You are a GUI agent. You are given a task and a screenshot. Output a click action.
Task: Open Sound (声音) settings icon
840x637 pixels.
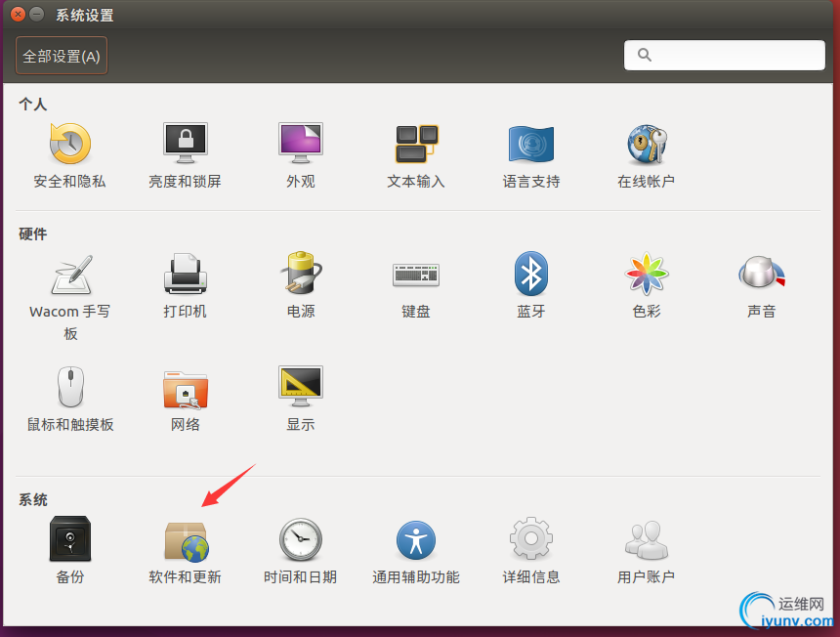[x=761, y=273]
